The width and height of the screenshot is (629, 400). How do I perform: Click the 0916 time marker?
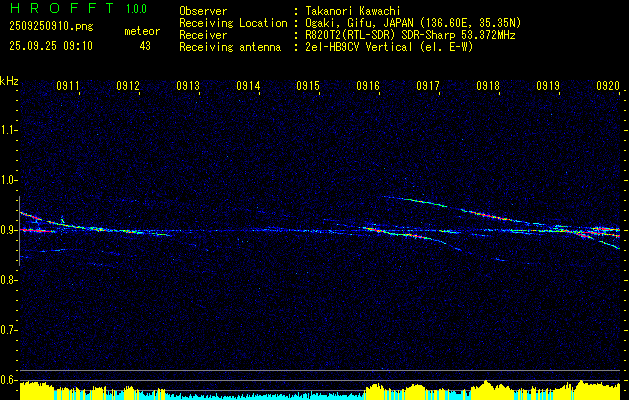pos(368,85)
